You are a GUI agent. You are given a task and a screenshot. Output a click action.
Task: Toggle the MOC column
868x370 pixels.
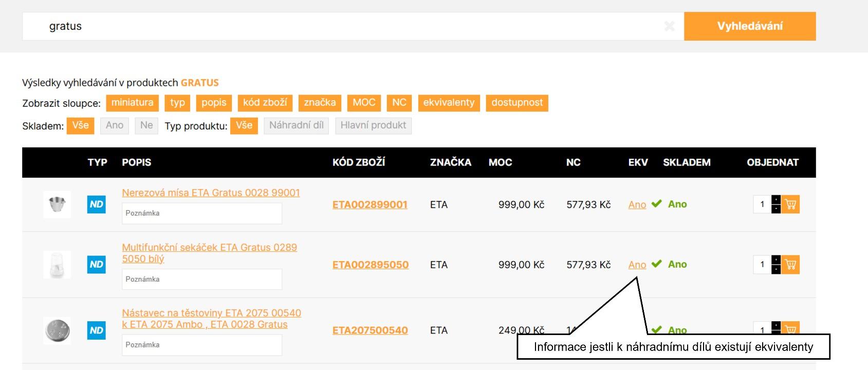(364, 103)
